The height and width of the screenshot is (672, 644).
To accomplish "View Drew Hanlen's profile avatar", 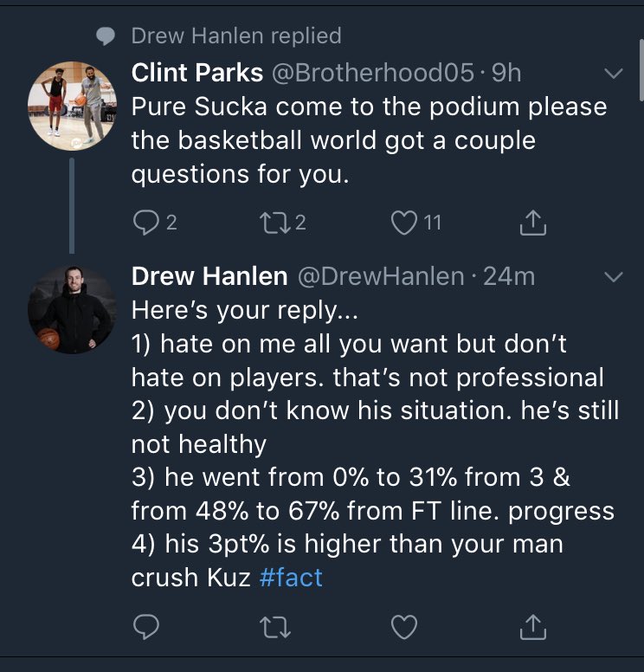I will click(x=72, y=309).
